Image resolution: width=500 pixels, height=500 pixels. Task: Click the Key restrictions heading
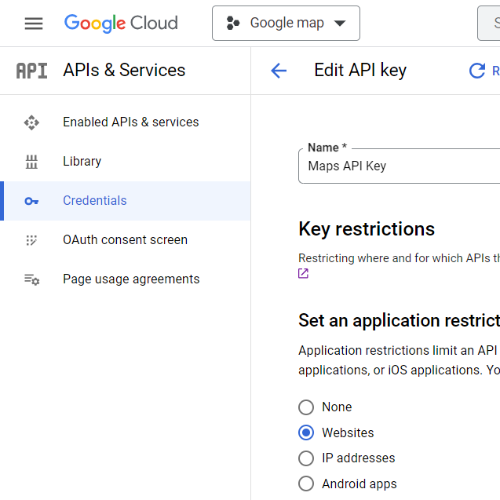(x=367, y=229)
